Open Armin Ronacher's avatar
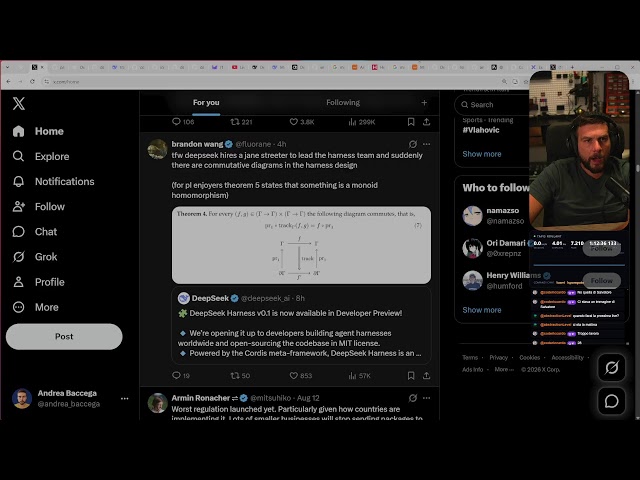Viewport: 640px width, 480px height. pyautogui.click(x=157, y=403)
